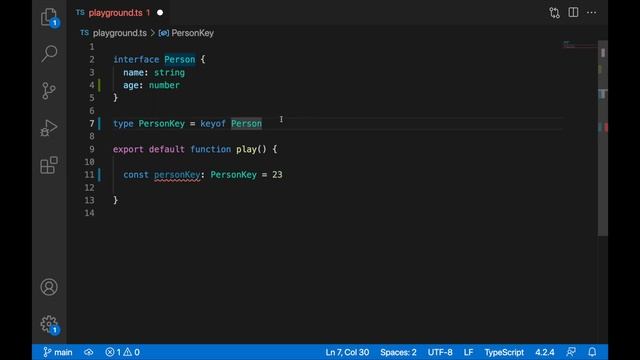Click Ln 7, Col 30 indicator
Screen dimensions: 640x360
347,352
